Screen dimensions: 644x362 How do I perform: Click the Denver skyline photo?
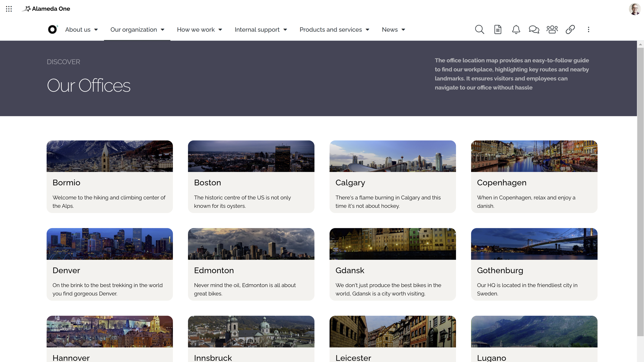110,244
